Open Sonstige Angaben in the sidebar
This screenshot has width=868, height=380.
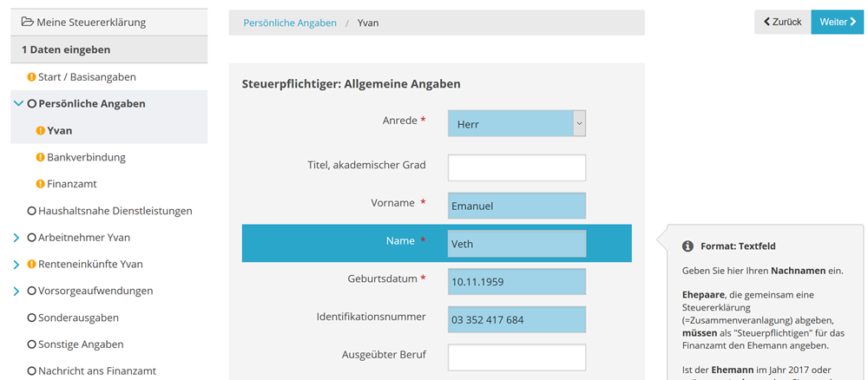(81, 344)
